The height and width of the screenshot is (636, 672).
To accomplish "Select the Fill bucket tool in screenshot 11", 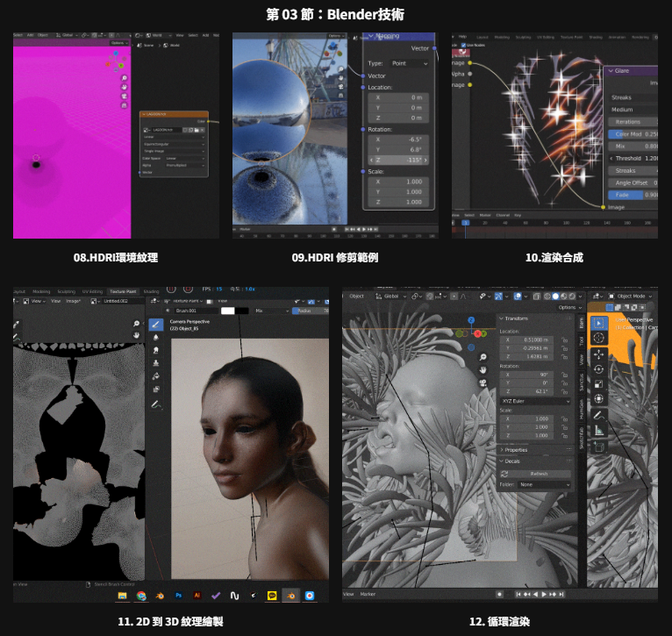I will pos(156,375).
